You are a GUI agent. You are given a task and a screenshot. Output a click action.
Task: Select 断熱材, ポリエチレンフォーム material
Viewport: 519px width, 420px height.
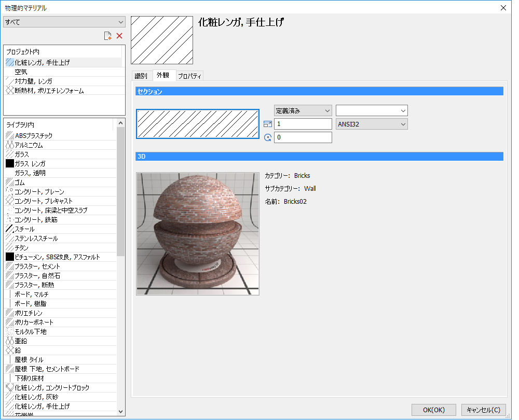click(x=63, y=91)
